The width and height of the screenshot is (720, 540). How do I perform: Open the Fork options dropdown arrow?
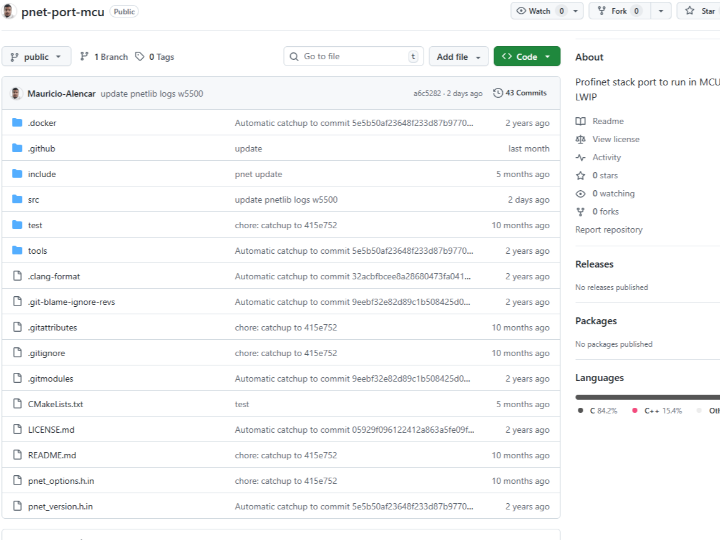659,11
